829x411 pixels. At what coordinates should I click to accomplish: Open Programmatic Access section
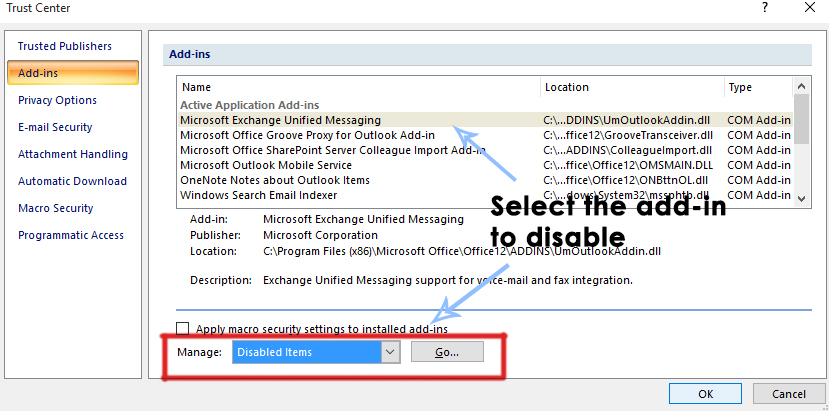pos(71,235)
